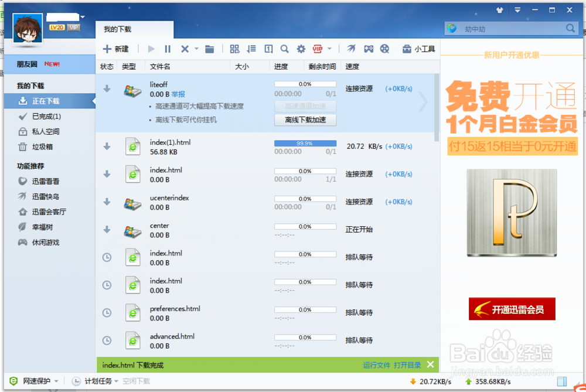
Task: Open the film reel toolbar icon
Action: click(x=384, y=49)
